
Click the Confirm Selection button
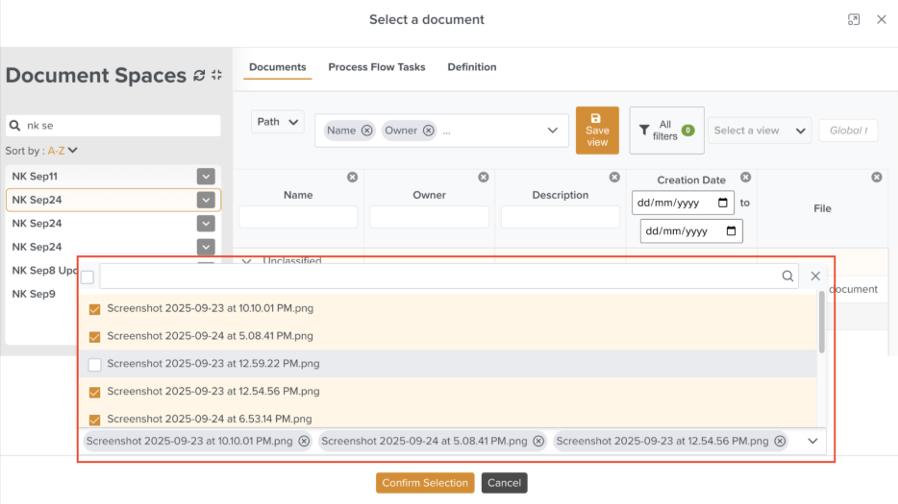click(x=424, y=483)
